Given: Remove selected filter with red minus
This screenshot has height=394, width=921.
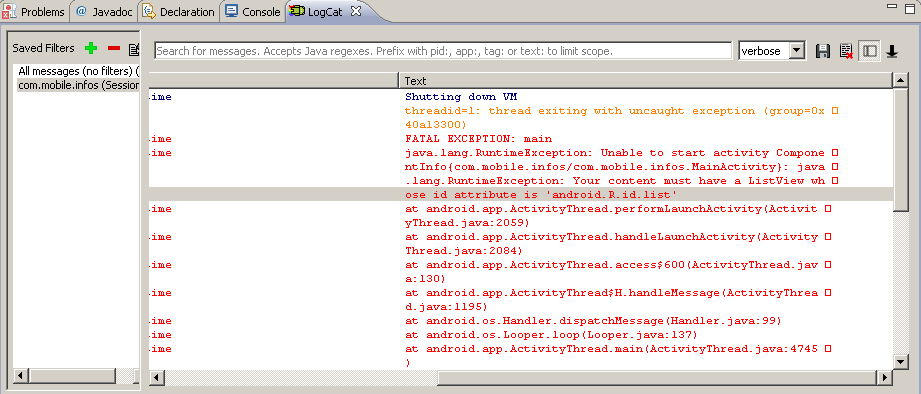Looking at the screenshot, I should click(x=114, y=48).
